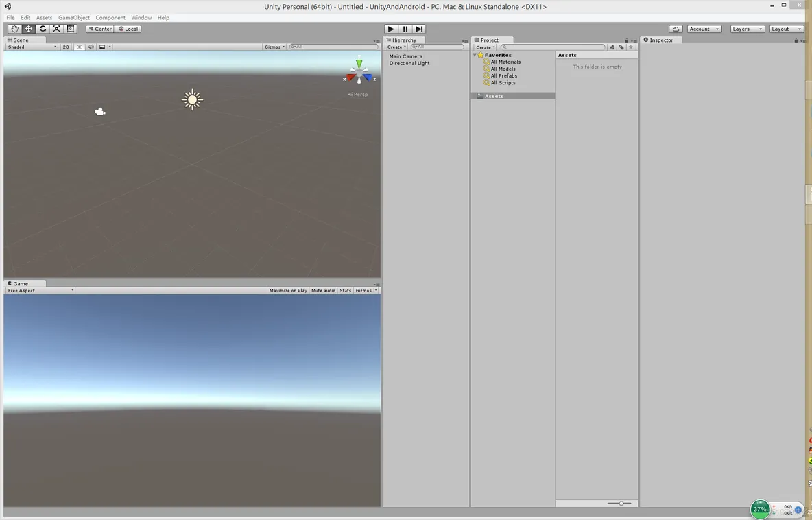Open the Component menu
Screen dimensions: 812x520
[110, 18]
